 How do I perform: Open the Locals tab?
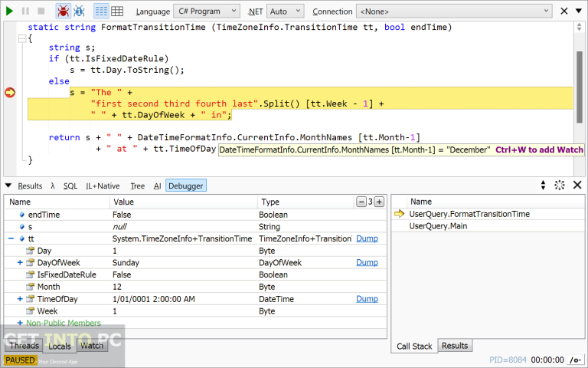point(59,346)
